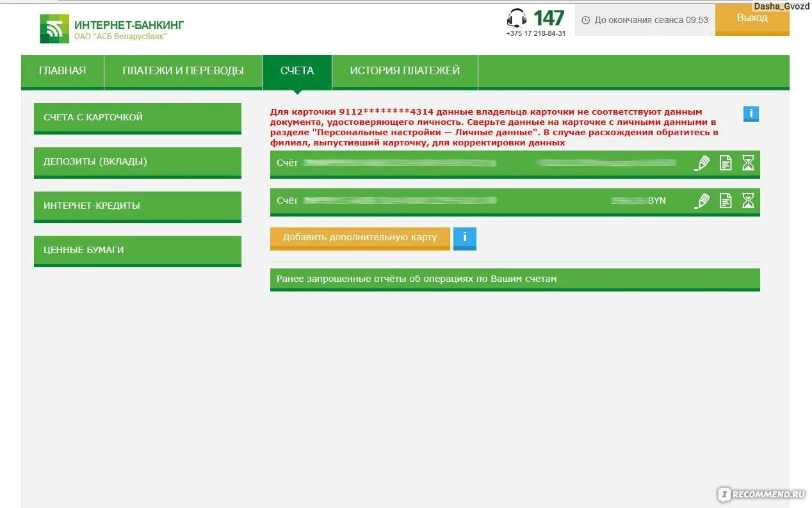The width and height of the screenshot is (812, 508).
Task: Click the ОАО "АСБ Беларусбанк" subtitle
Action: coord(120,37)
